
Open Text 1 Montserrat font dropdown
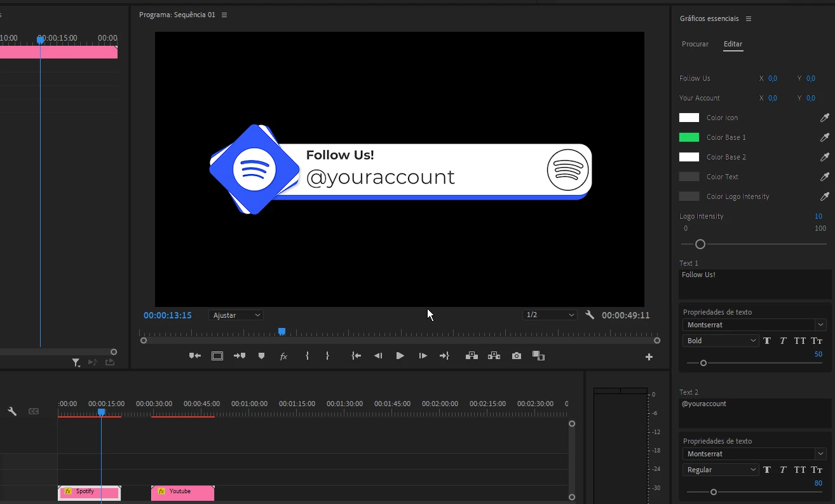tap(754, 325)
